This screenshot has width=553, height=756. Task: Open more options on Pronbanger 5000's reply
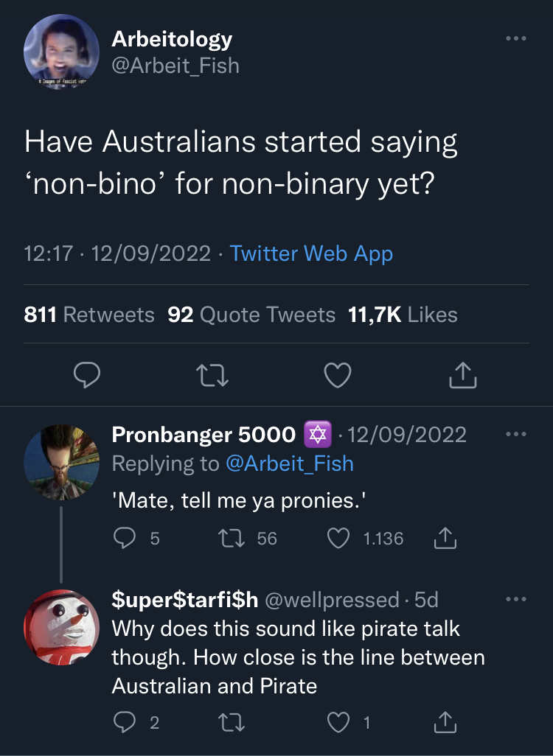(x=516, y=434)
